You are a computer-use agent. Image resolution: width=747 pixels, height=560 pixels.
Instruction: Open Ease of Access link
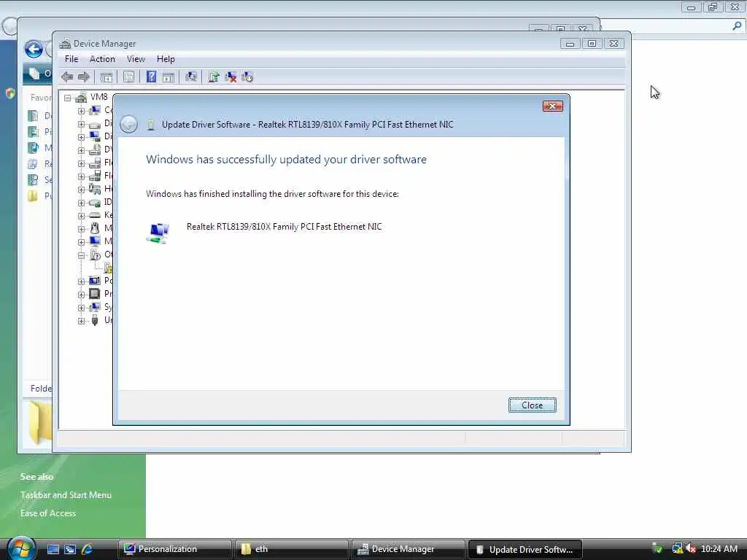pos(48,513)
